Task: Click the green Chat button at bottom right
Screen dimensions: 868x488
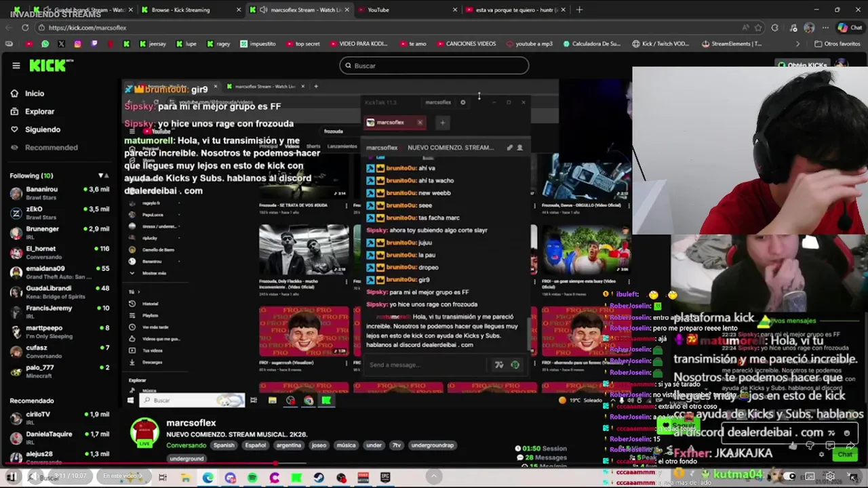Action: 844,454
